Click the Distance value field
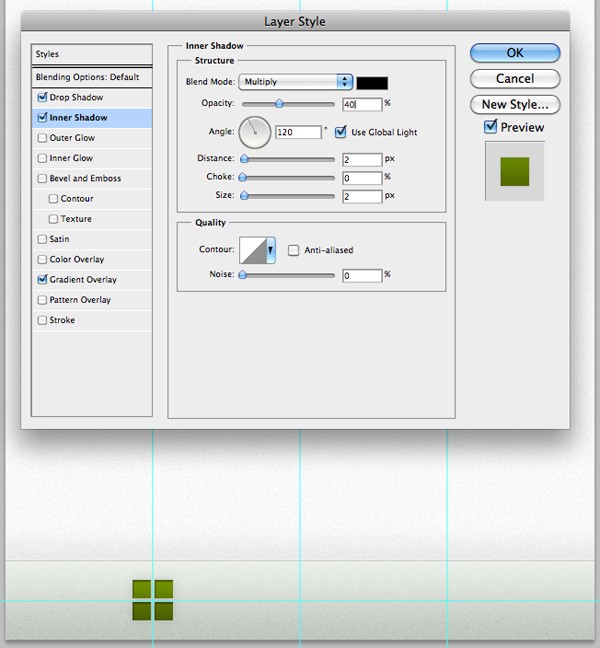This screenshot has width=600, height=648. (x=362, y=160)
